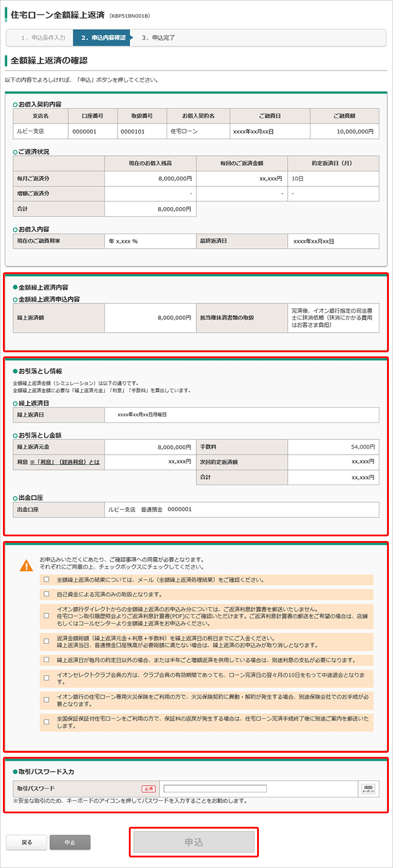
Task: Focus the 取引パスワード input field
Action: pos(215,789)
